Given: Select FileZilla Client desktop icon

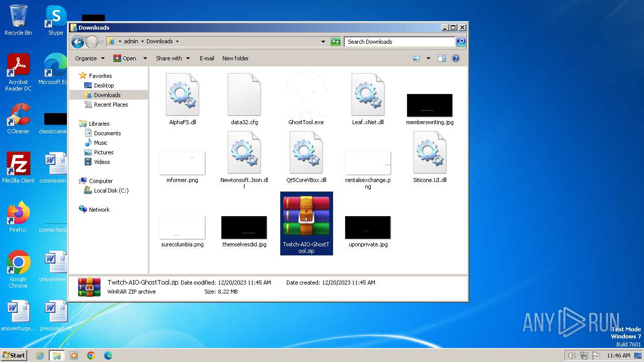Looking at the screenshot, I should pyautogui.click(x=18, y=168).
